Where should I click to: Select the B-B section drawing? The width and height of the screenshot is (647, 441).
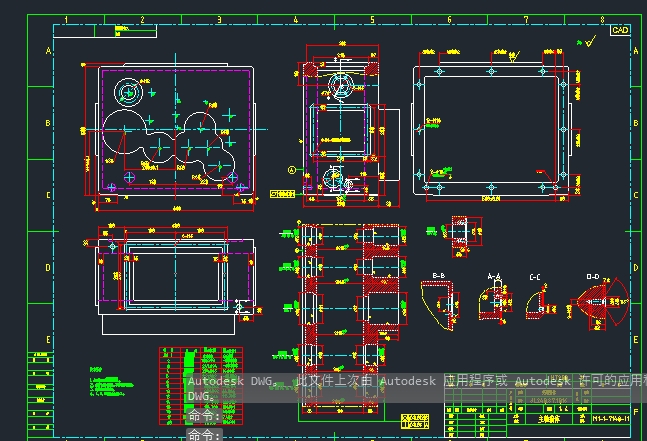pyautogui.click(x=440, y=306)
